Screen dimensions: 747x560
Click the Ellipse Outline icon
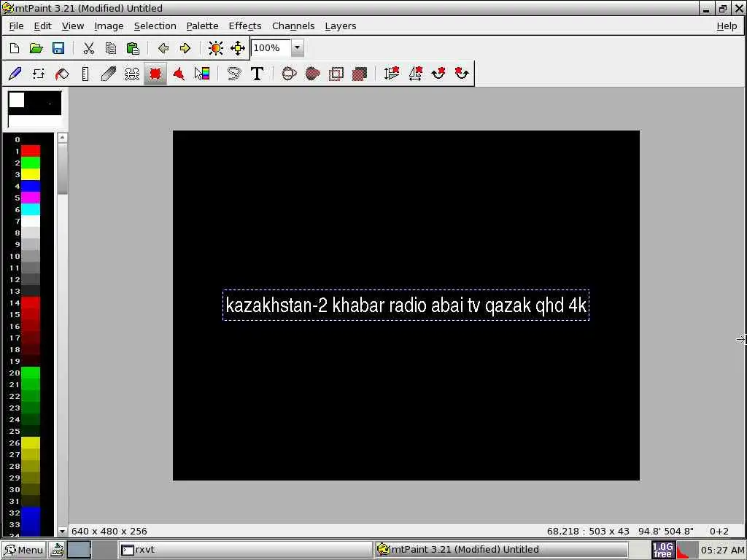coord(289,74)
